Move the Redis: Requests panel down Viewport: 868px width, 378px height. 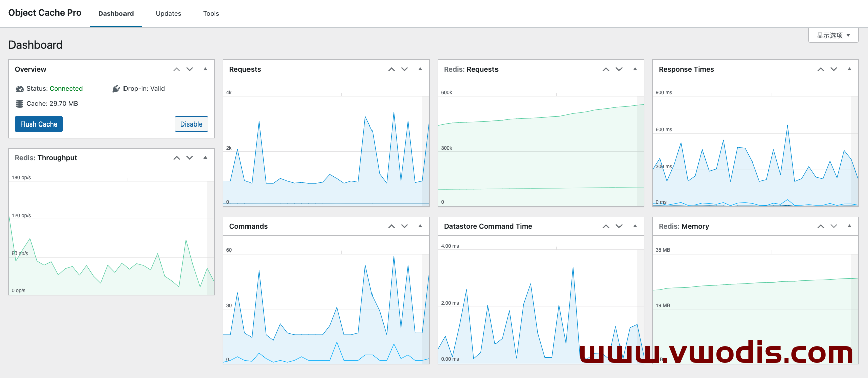[619, 69]
